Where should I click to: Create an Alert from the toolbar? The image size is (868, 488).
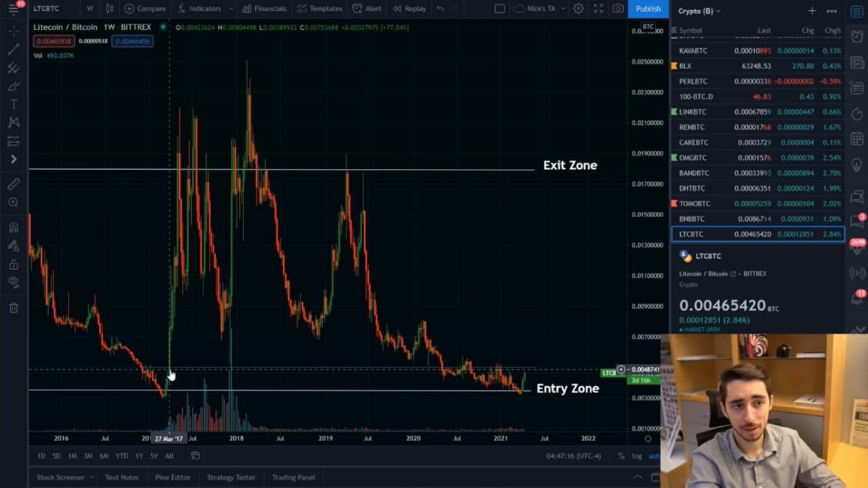click(x=367, y=9)
